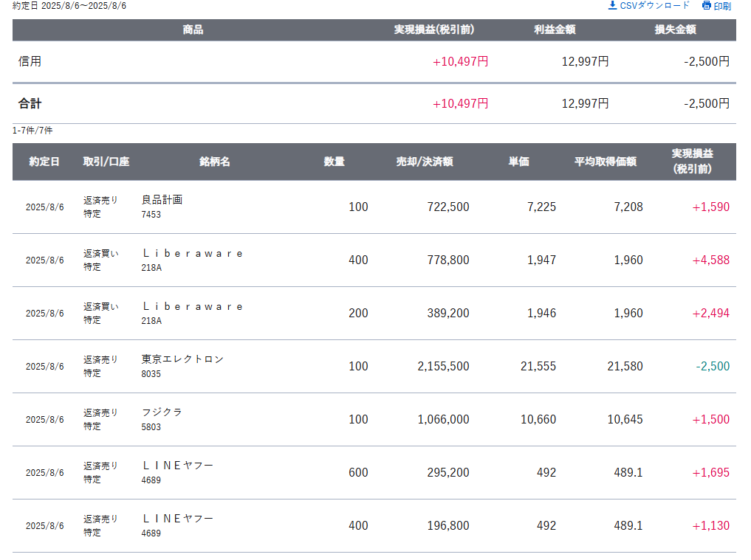The height and width of the screenshot is (560, 751).
Task: Select the 約定日 column header
Action: [44, 162]
